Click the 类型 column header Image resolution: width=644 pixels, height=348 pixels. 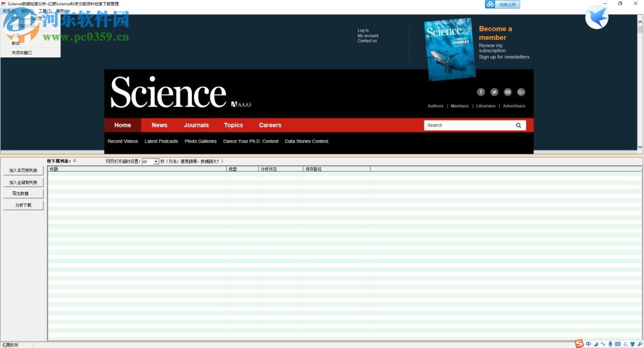[242, 169]
